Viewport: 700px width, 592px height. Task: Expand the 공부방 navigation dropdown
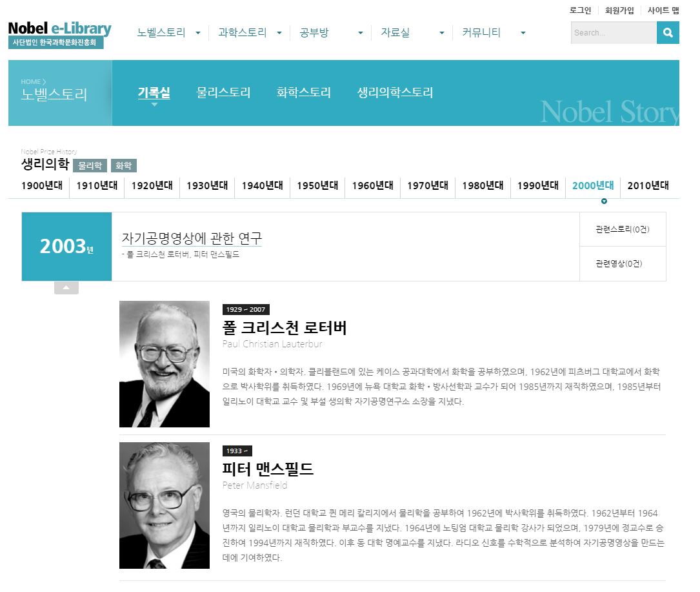(360, 33)
